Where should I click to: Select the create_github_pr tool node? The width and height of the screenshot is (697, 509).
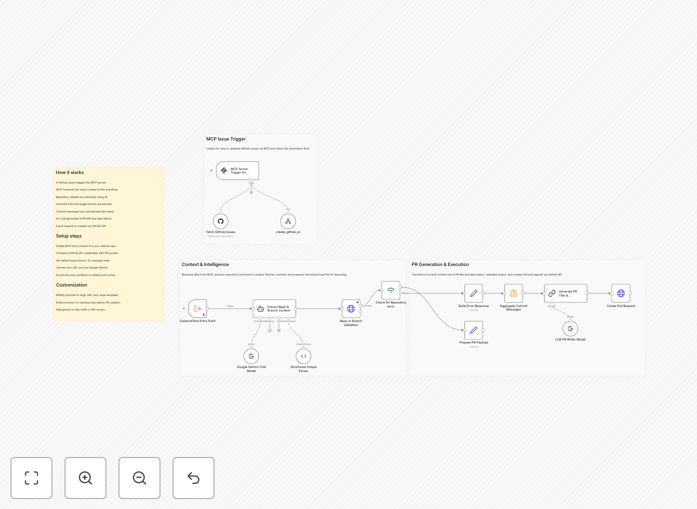point(288,221)
